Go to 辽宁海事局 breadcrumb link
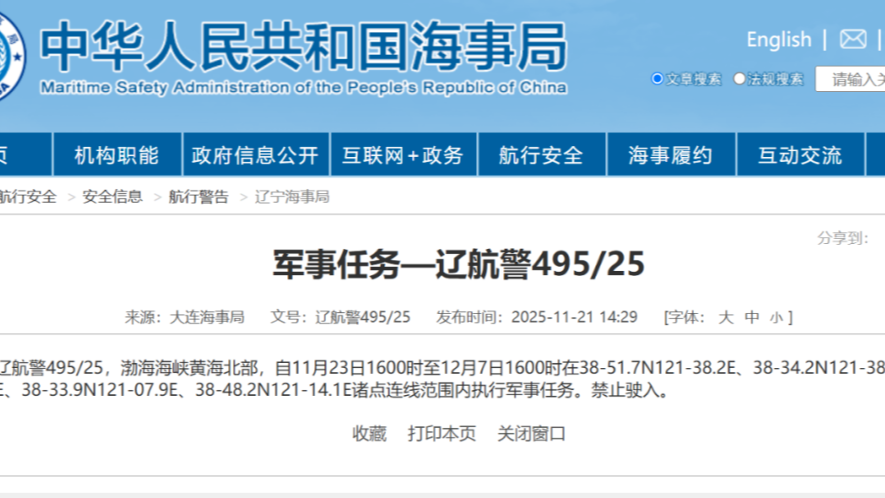Screen dimensions: 885x498 (x=292, y=196)
